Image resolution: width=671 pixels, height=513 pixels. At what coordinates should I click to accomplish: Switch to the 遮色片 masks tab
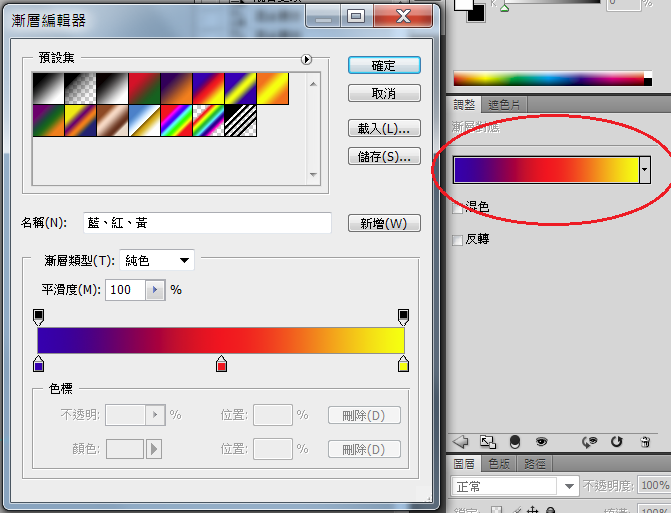coord(504,105)
